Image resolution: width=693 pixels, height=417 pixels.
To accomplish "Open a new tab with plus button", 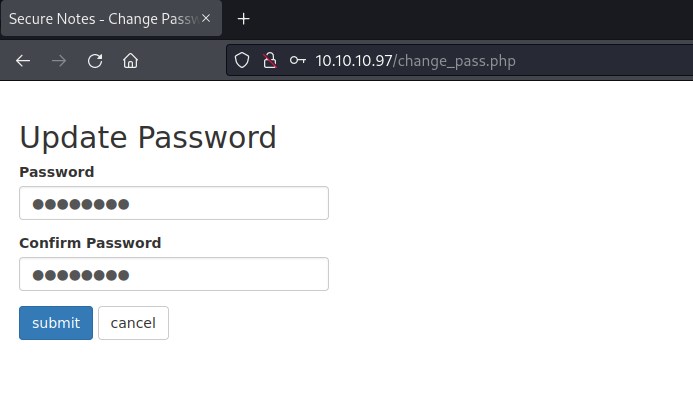I will pos(243,19).
